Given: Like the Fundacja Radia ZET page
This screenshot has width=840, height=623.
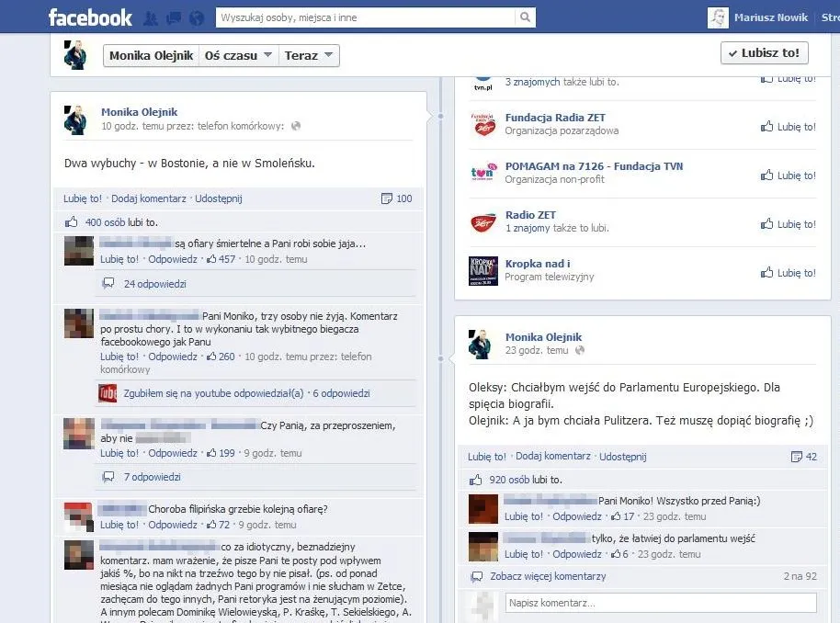Looking at the screenshot, I should click(788, 127).
